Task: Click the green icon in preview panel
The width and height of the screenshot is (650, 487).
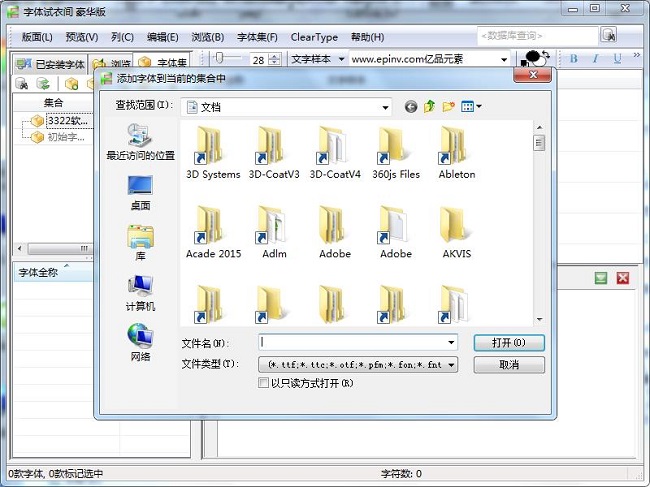Action: [x=601, y=278]
